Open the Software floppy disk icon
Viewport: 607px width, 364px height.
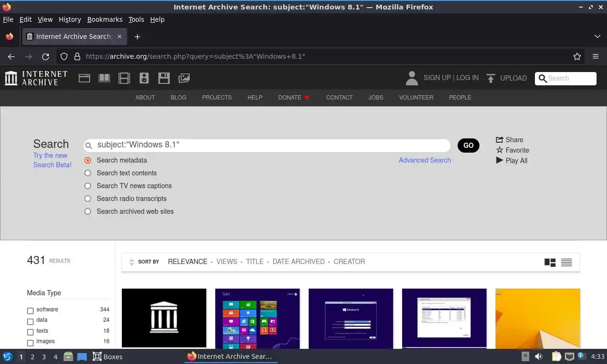(x=164, y=78)
